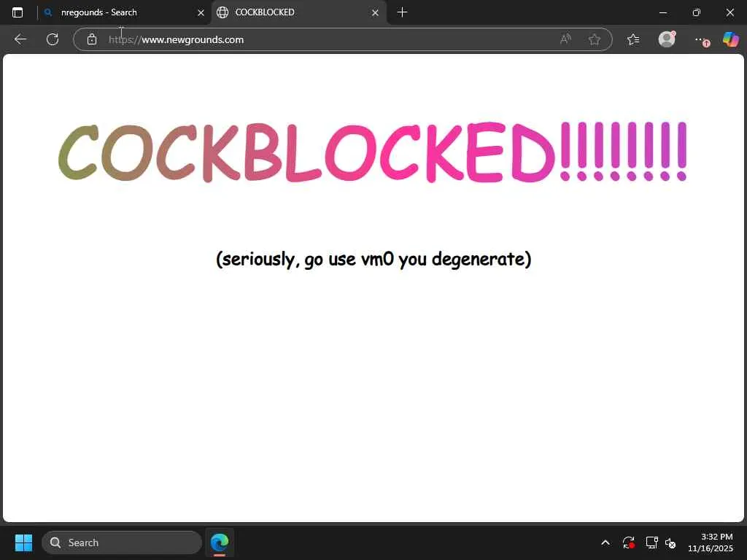Image resolution: width=747 pixels, height=560 pixels.
Task: Focus the address bar with newgrounds URL
Action: [x=329, y=39]
